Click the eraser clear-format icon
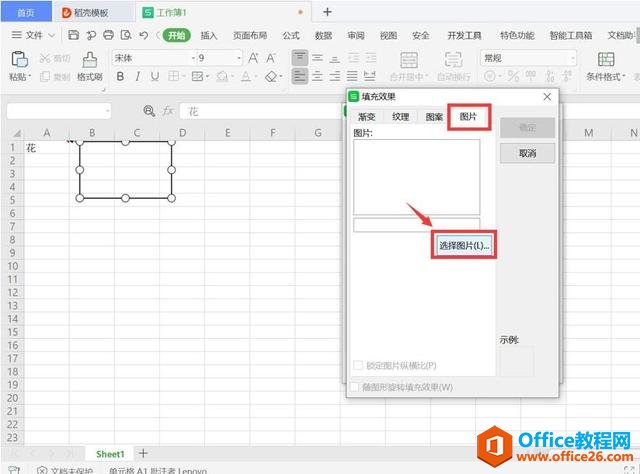 pyautogui.click(x=271, y=76)
